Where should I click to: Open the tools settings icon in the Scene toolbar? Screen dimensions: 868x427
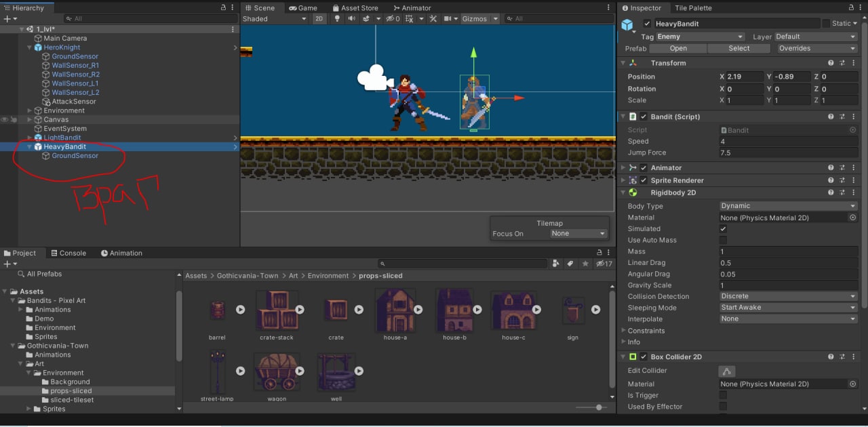[433, 19]
